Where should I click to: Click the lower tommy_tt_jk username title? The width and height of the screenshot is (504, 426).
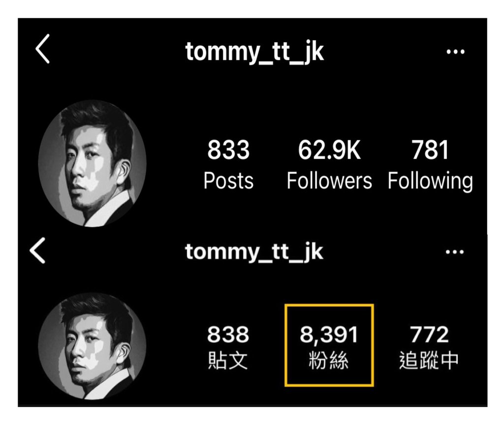(254, 252)
